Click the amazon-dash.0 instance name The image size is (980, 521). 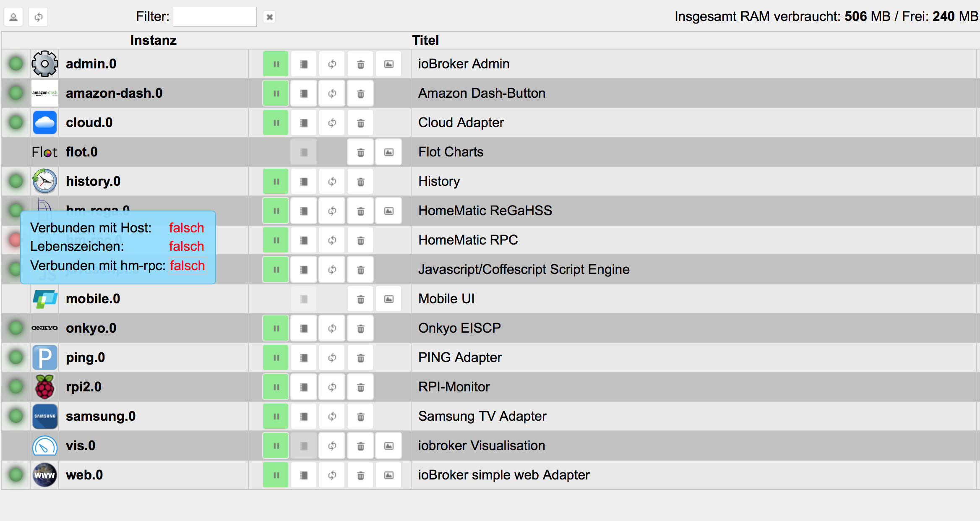(x=114, y=93)
